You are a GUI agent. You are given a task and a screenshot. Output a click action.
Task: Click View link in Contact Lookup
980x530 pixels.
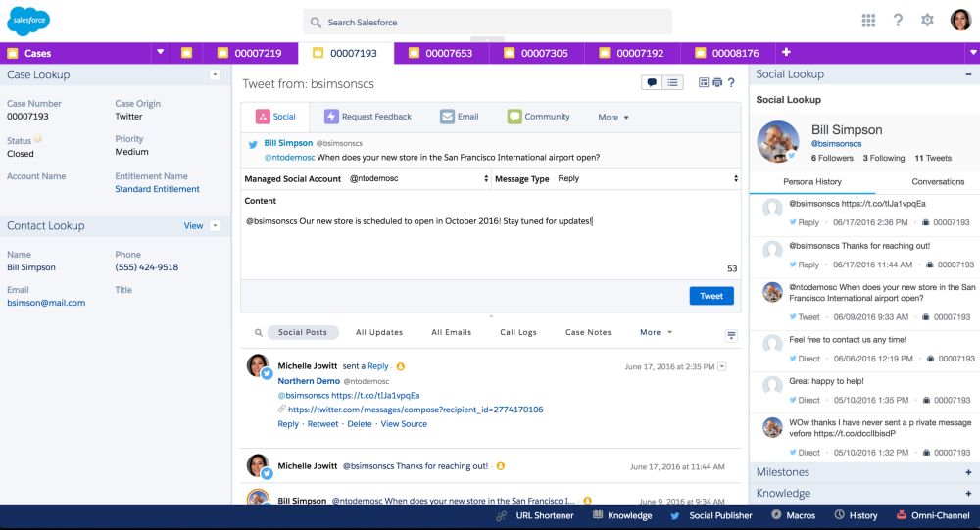(x=193, y=225)
